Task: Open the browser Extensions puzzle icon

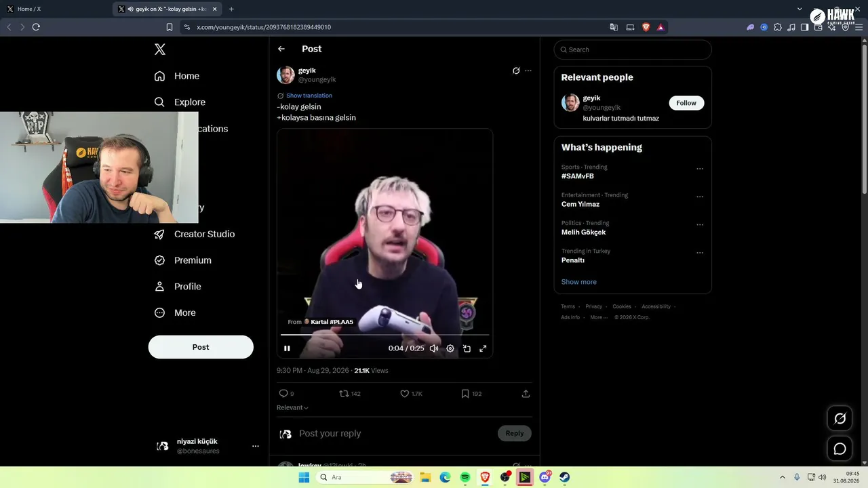Action: click(x=777, y=27)
